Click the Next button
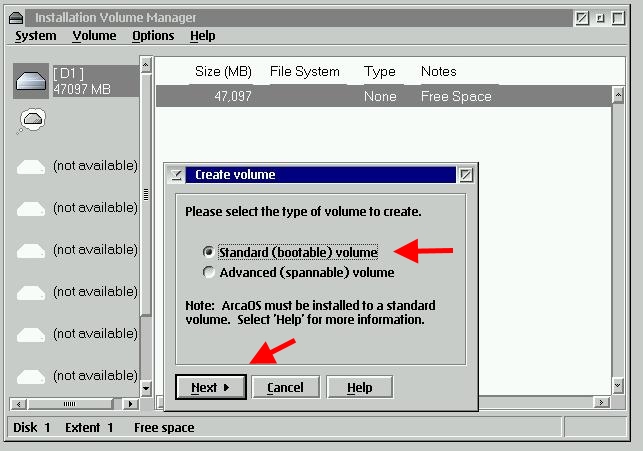643x451 pixels. (211, 387)
